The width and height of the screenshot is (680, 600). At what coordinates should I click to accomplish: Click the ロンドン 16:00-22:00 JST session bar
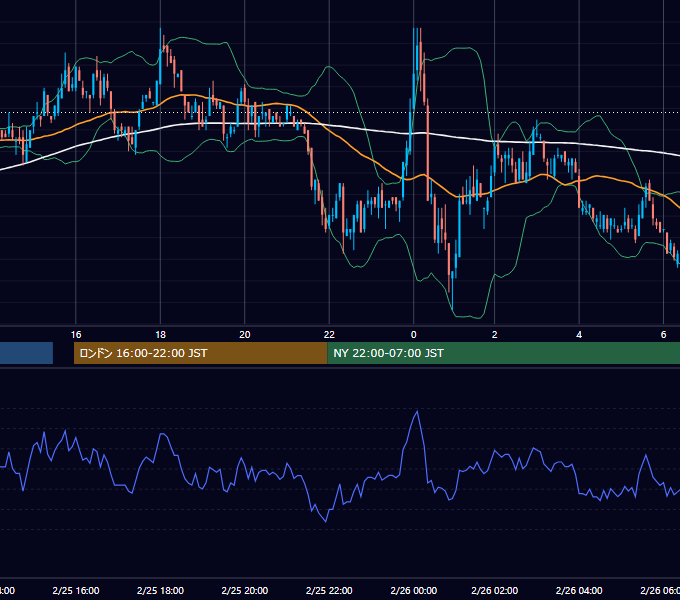(200, 353)
